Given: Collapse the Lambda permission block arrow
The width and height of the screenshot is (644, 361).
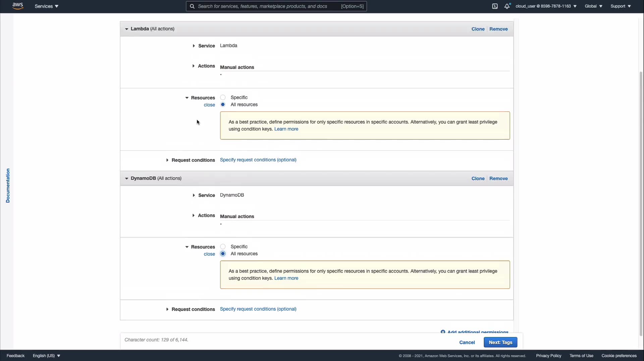Looking at the screenshot, I should coord(126,29).
